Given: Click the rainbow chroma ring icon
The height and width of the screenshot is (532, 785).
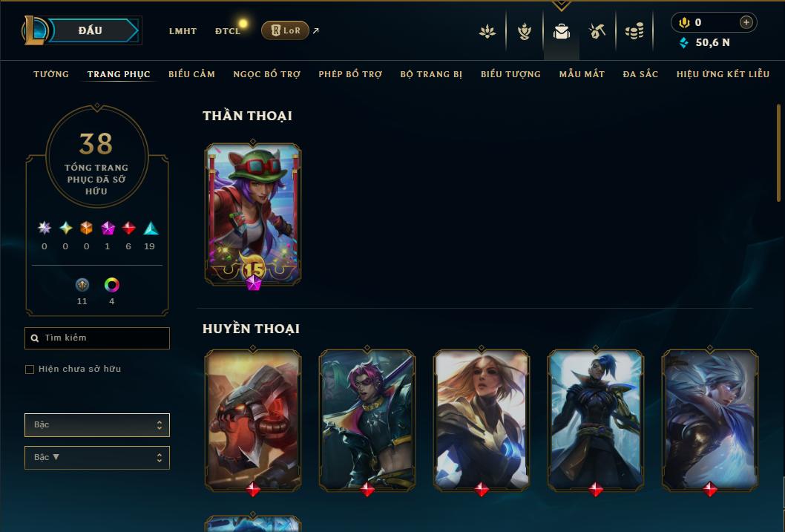Looking at the screenshot, I should 111,285.
